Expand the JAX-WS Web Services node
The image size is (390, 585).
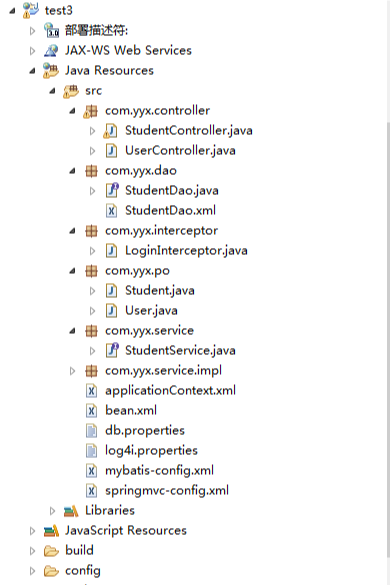tap(32, 51)
